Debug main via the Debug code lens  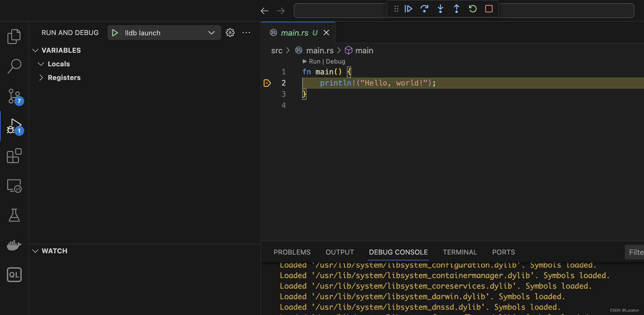336,61
